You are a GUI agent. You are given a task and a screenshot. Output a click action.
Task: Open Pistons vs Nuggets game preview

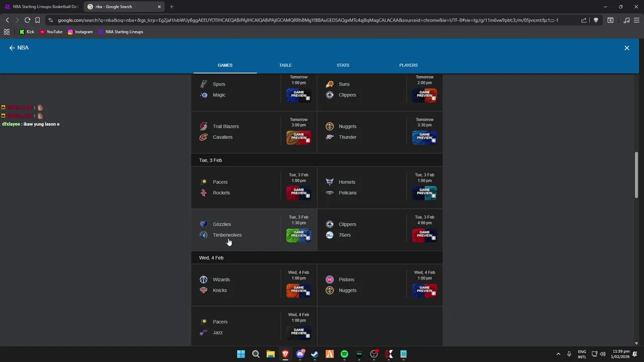[x=425, y=290]
